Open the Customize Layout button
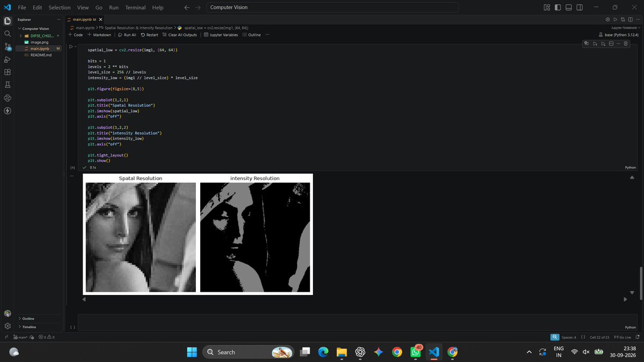 click(547, 8)
